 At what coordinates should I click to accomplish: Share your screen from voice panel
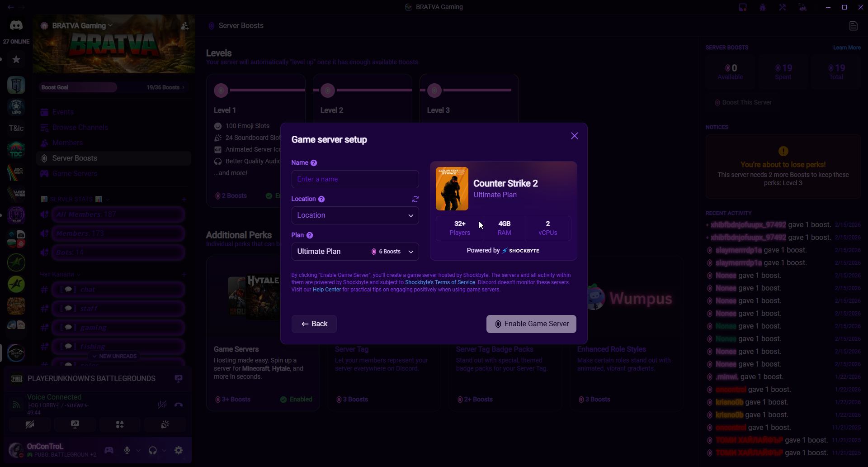coord(75,424)
